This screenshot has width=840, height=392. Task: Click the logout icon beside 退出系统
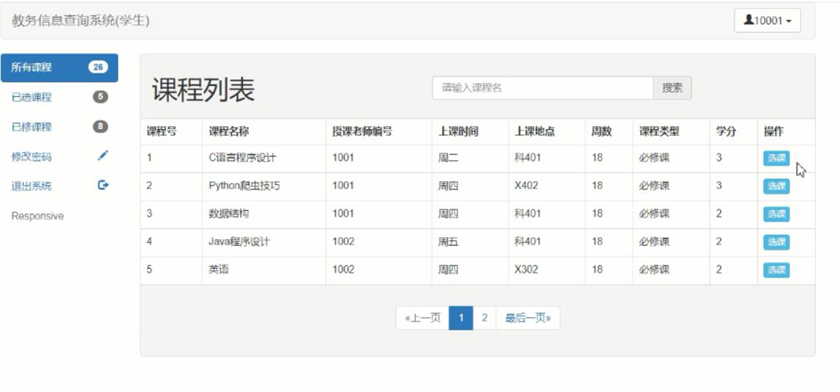click(x=103, y=185)
